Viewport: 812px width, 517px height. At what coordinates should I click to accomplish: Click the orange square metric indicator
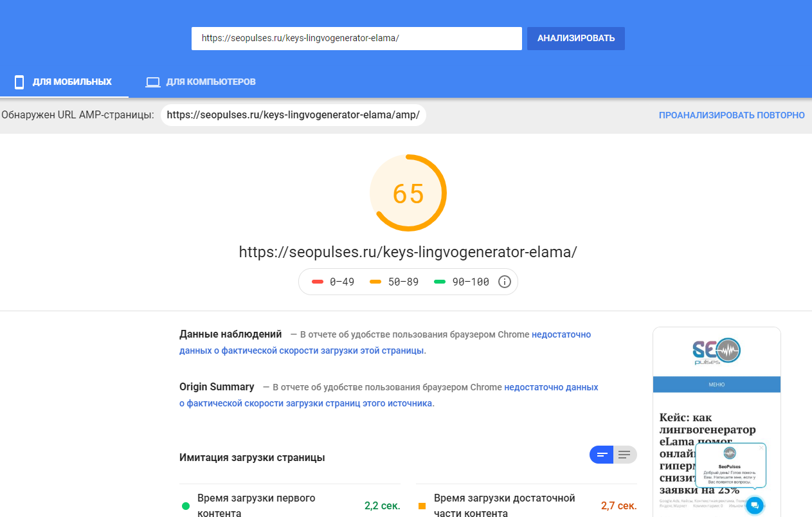tap(422, 506)
